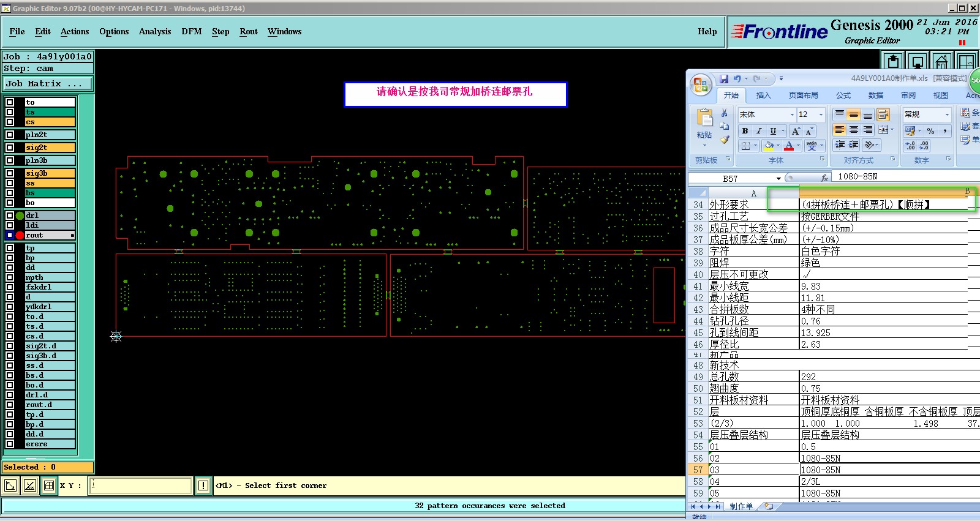Open the font size dropdown
980x521 pixels.
(821, 114)
